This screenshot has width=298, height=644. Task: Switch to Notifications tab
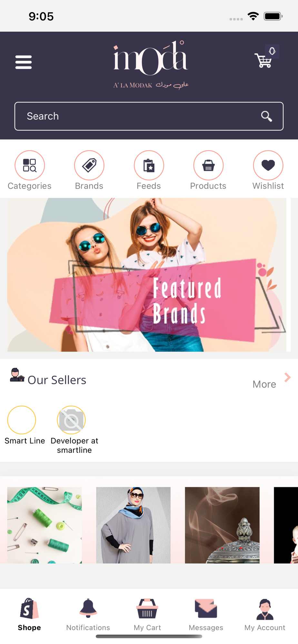(x=88, y=615)
